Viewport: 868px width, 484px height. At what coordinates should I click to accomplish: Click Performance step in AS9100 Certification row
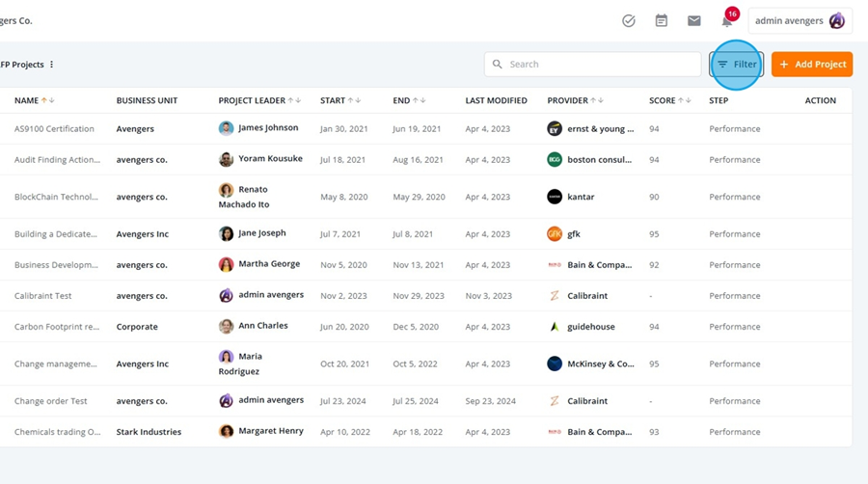[x=735, y=129]
